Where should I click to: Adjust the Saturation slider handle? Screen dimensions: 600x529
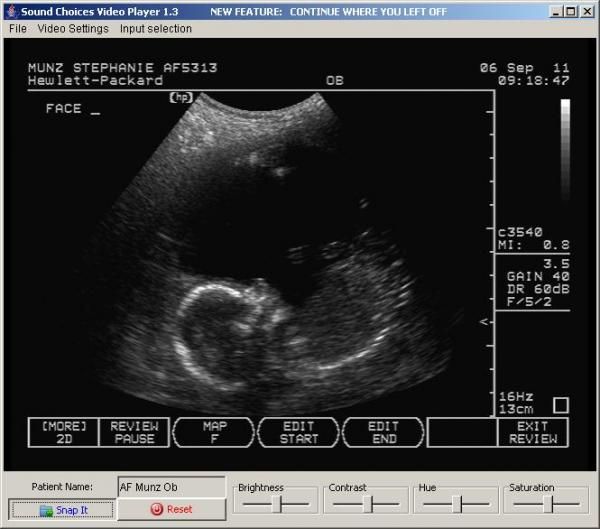click(549, 504)
